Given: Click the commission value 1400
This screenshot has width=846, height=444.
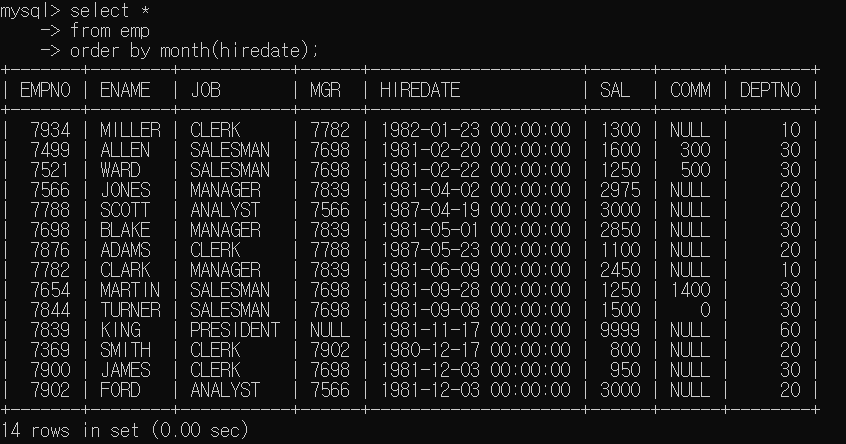Looking at the screenshot, I should (690, 290).
